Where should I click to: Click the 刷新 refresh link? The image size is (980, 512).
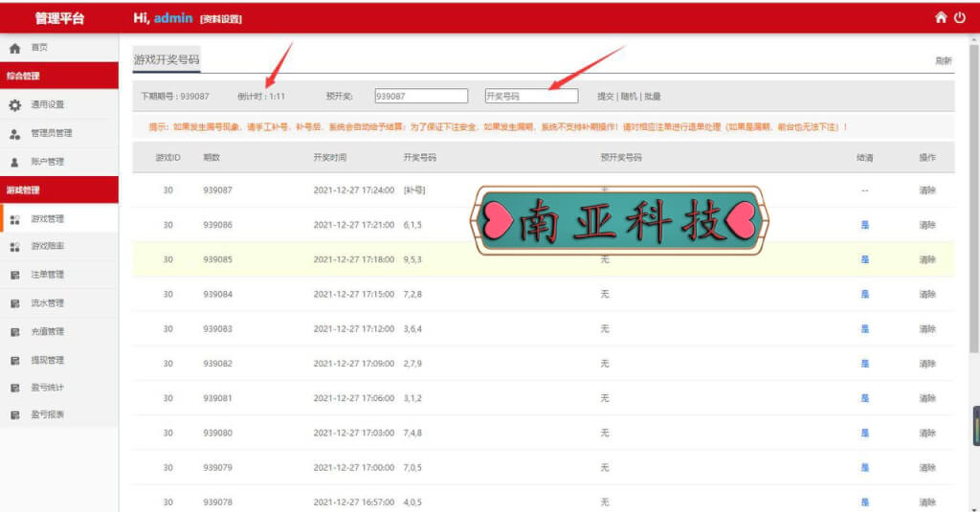click(x=943, y=60)
